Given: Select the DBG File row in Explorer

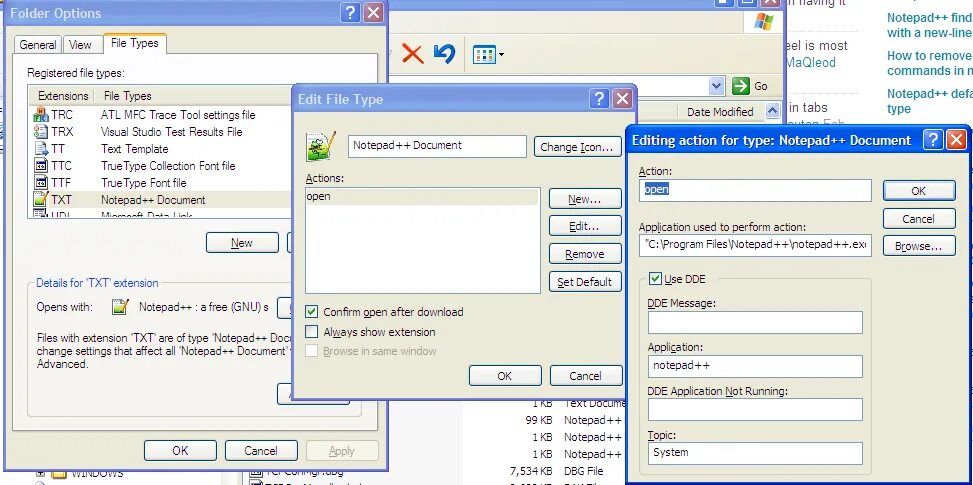Looking at the screenshot, I should [x=583, y=471].
